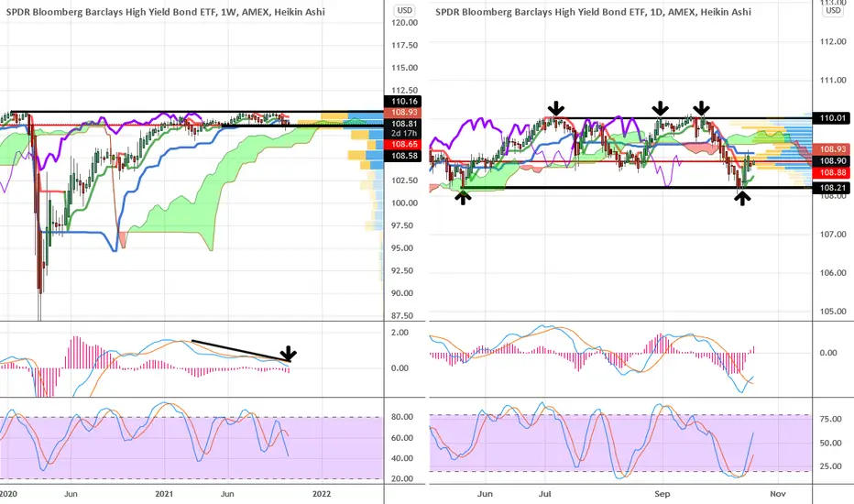854x504 pixels.
Task: Click the 117.50 price axis value
Action: (x=405, y=45)
